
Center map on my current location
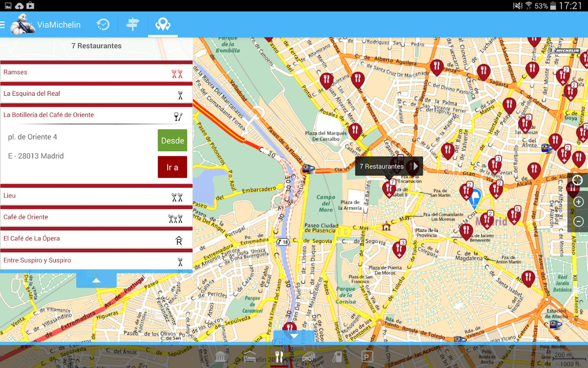[x=578, y=180]
